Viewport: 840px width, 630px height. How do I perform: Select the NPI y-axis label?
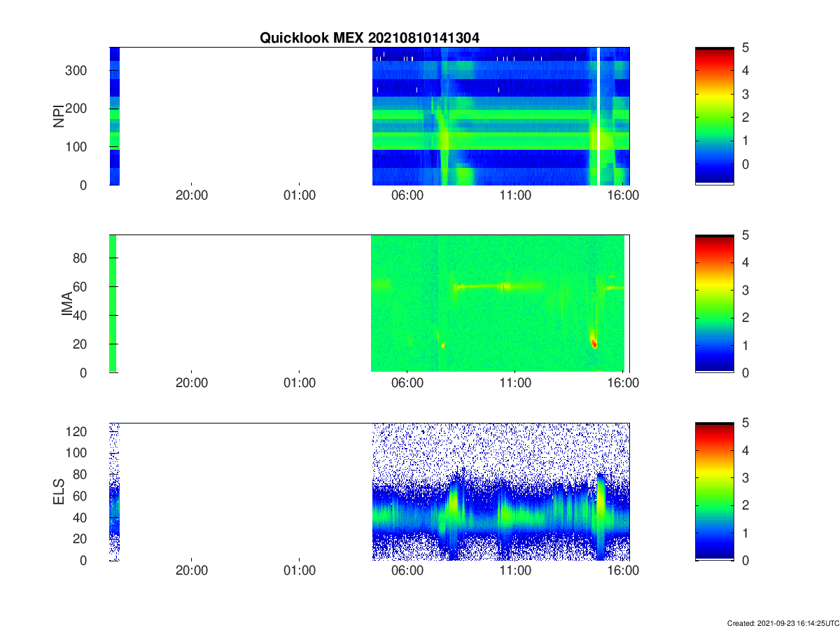tap(59, 115)
